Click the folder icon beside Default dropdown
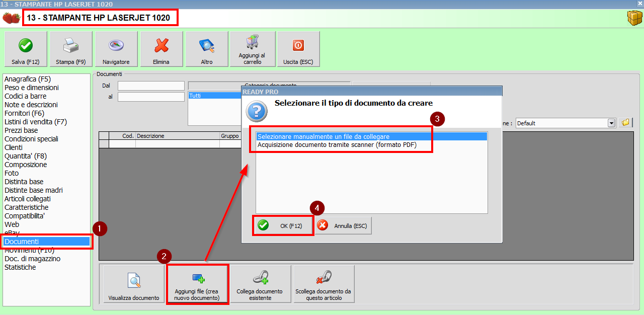The width and height of the screenshot is (644, 315). click(625, 123)
